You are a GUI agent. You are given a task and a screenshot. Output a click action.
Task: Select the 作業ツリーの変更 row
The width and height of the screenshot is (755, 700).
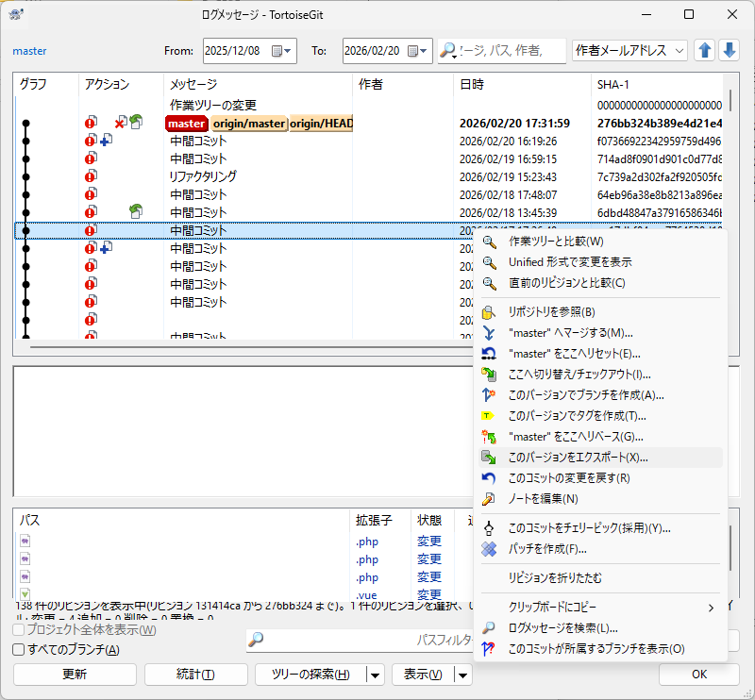tap(368, 105)
